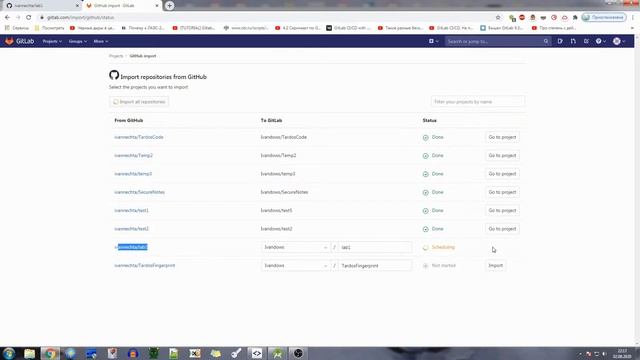
Task: Open a new browser tab with the plus button
Action: (x=169, y=6)
